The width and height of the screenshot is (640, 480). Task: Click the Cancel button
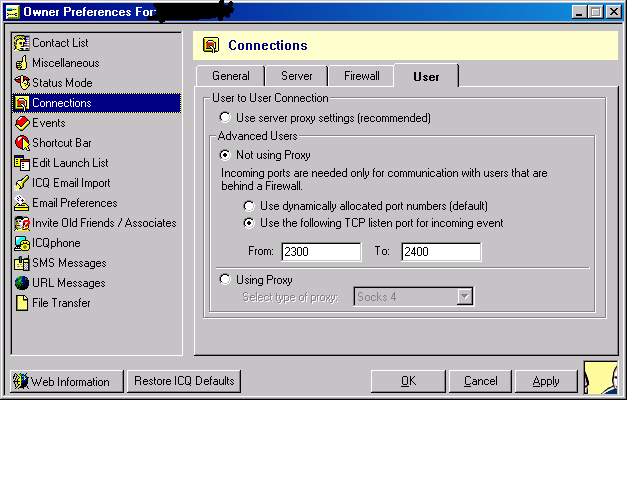pos(480,381)
